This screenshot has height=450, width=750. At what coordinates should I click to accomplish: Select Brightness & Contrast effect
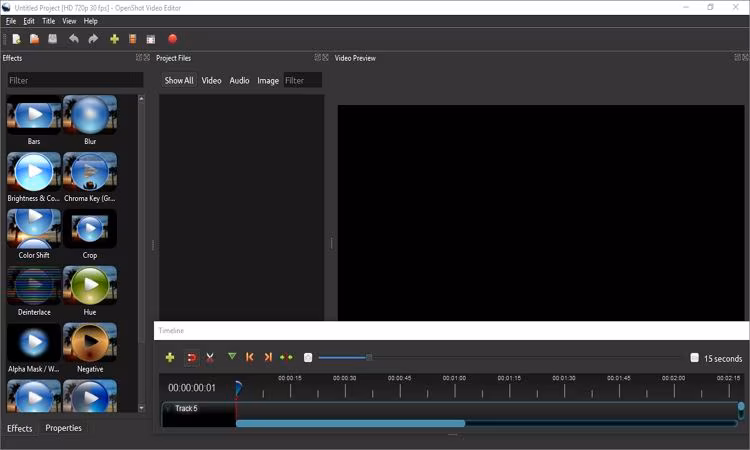(x=34, y=177)
